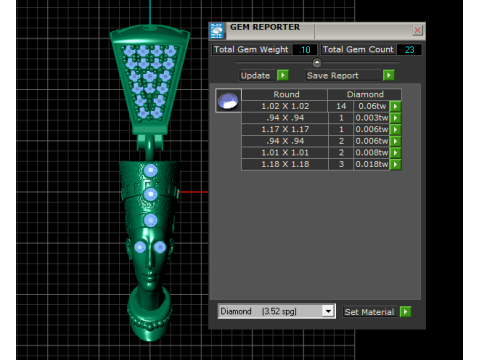Click the Update button label
480x360 pixels.
pyautogui.click(x=256, y=76)
